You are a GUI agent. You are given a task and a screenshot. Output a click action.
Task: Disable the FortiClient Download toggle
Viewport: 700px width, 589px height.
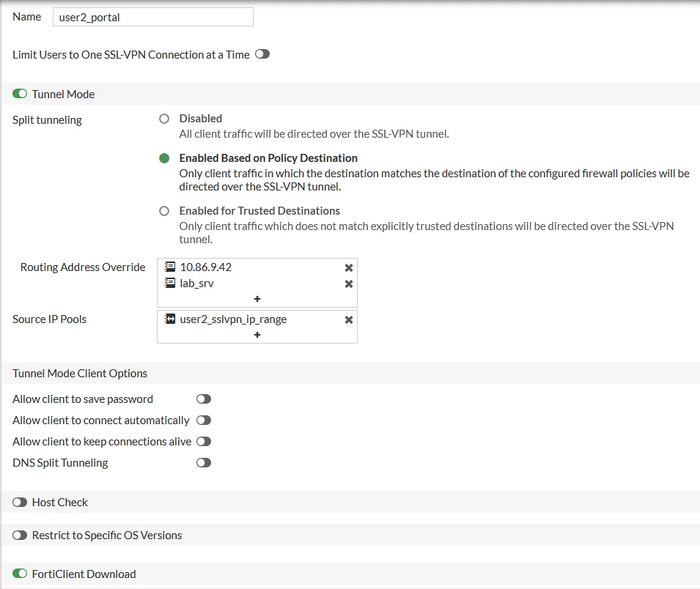point(20,574)
